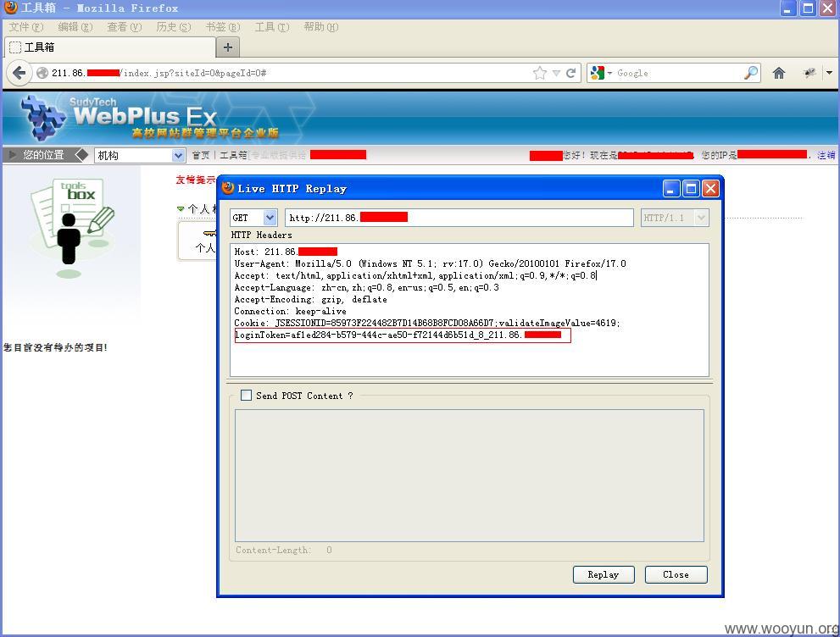Click the replay URL input field
This screenshot has height=637, width=840.
[459, 218]
